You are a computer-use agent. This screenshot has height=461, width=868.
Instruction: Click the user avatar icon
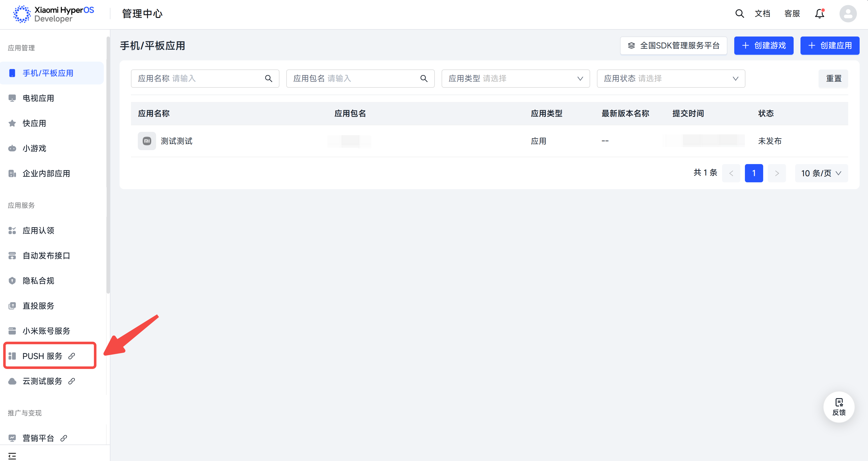848,14
